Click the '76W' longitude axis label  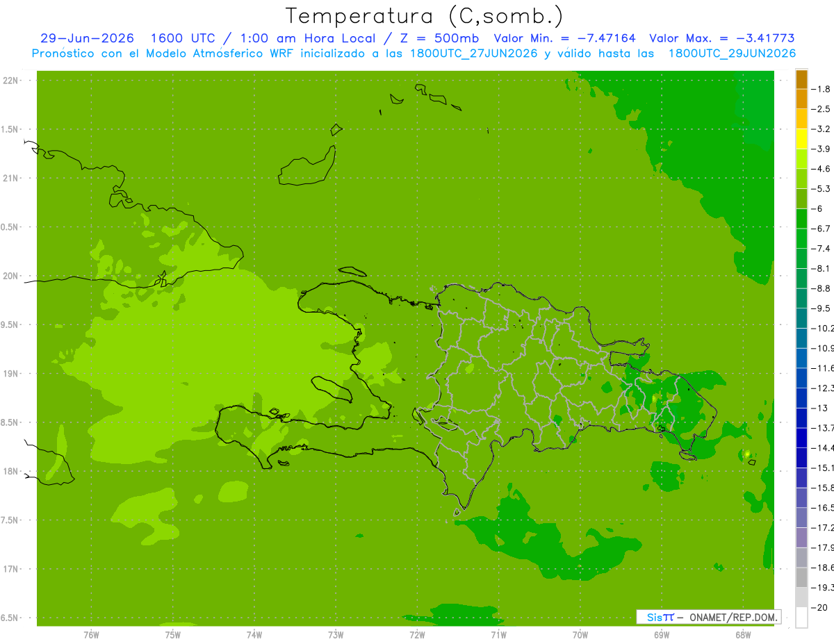click(x=91, y=635)
